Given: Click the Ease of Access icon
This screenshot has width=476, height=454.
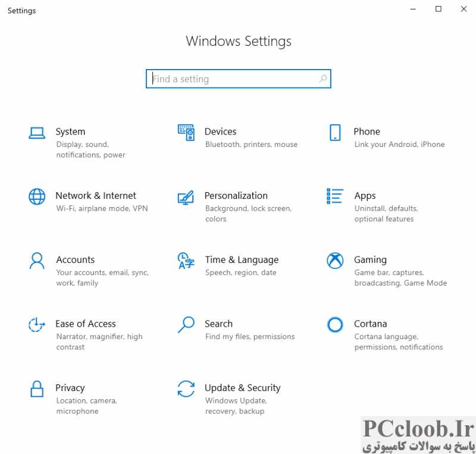Looking at the screenshot, I should click(x=37, y=324).
